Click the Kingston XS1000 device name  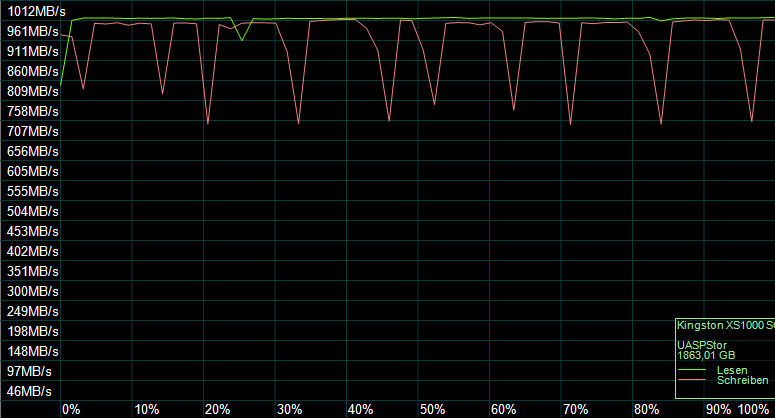coord(726,326)
